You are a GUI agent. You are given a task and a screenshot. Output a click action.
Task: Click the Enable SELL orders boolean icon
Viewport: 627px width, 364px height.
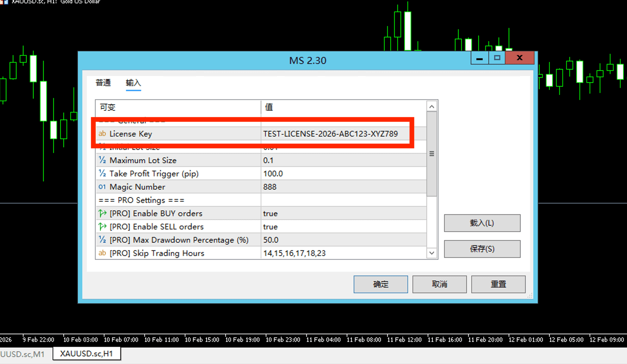(x=102, y=227)
